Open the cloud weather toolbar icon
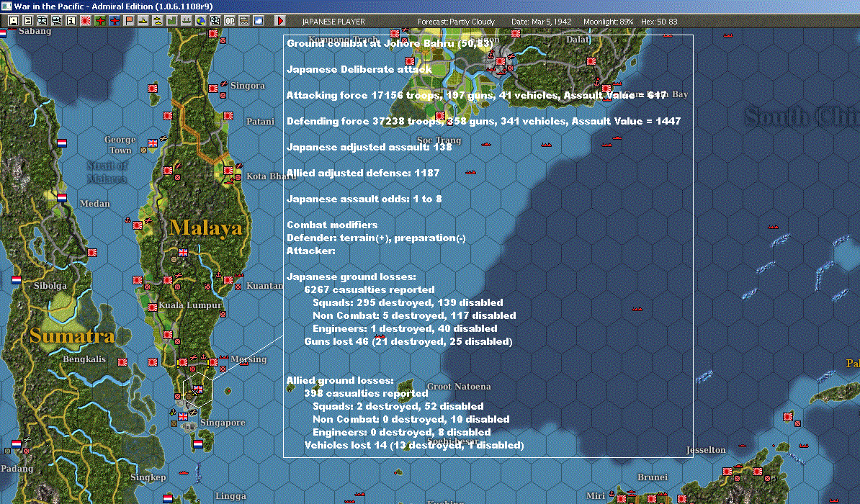Screen dimensions: 860x504 [259, 21]
